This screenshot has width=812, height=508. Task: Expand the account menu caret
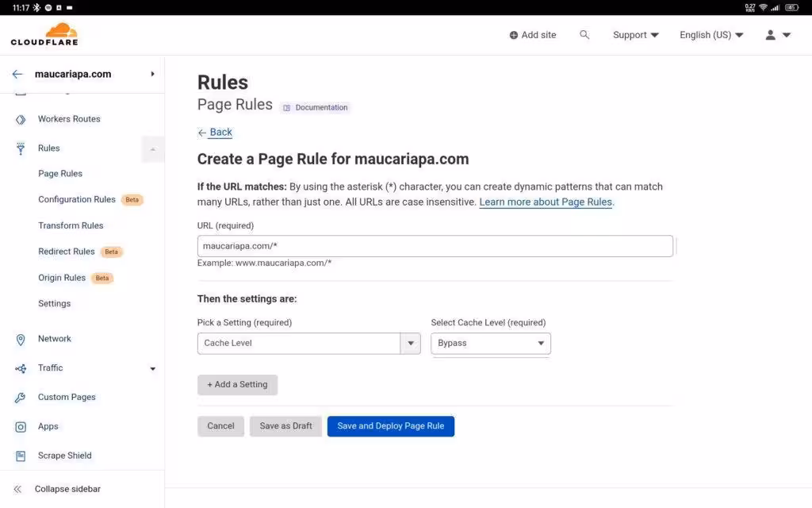click(x=786, y=35)
